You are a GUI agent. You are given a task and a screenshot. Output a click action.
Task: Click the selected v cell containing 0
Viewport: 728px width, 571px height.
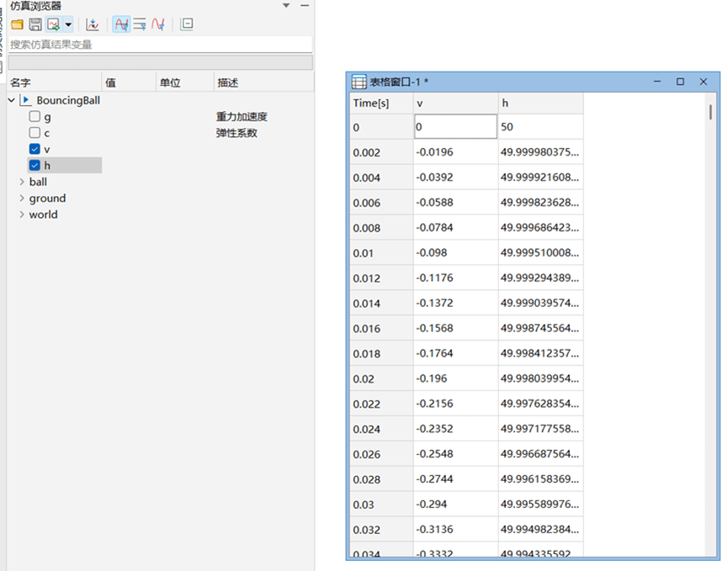click(455, 127)
